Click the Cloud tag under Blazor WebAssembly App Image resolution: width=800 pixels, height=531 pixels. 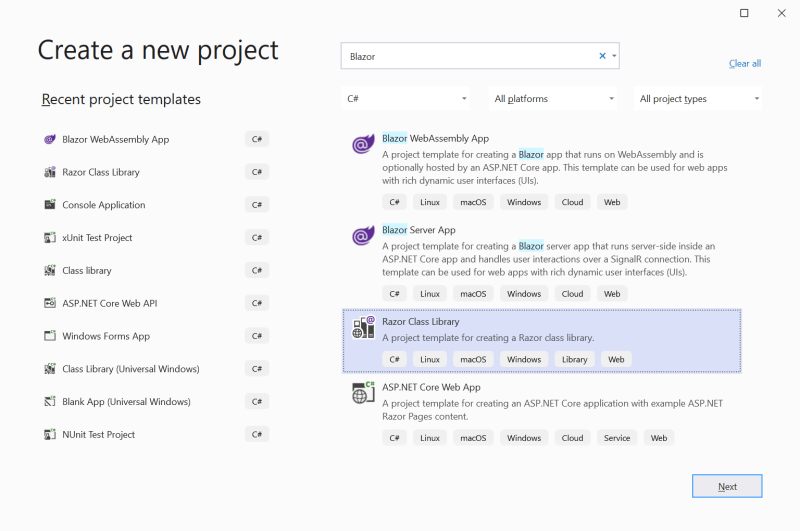pyautogui.click(x=572, y=202)
